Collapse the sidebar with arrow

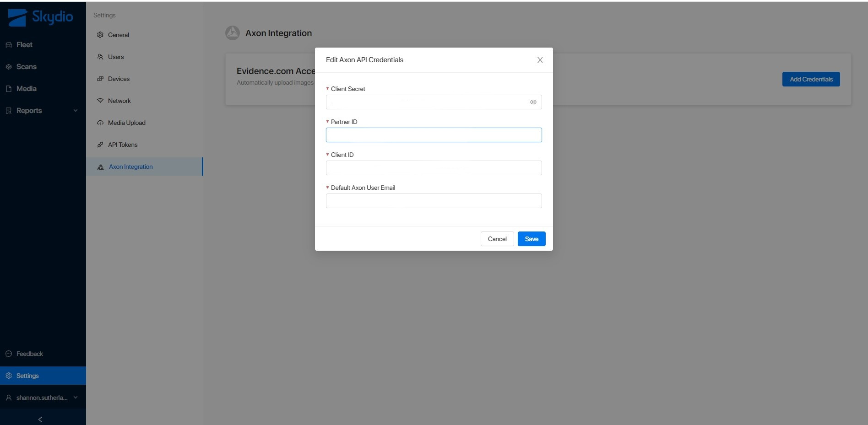40,419
